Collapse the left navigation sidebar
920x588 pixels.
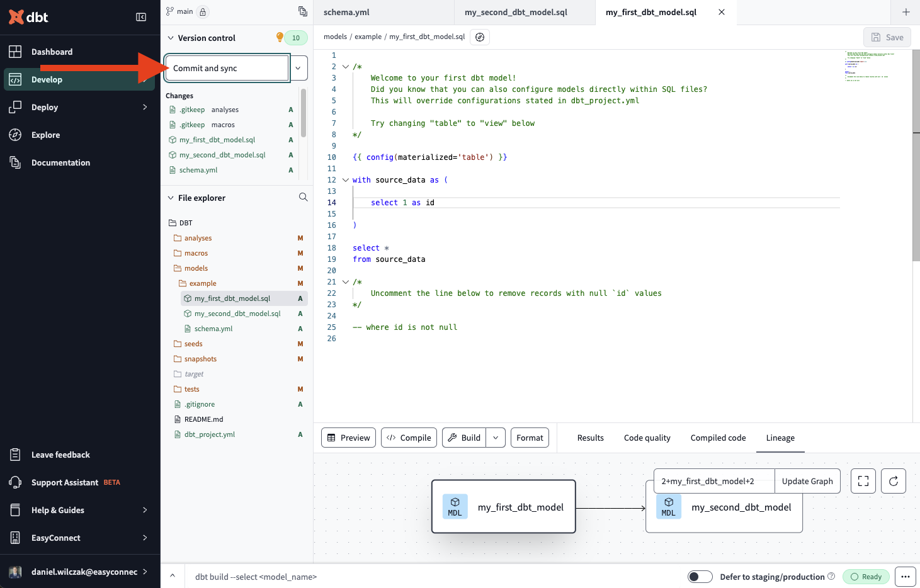pyautogui.click(x=141, y=17)
